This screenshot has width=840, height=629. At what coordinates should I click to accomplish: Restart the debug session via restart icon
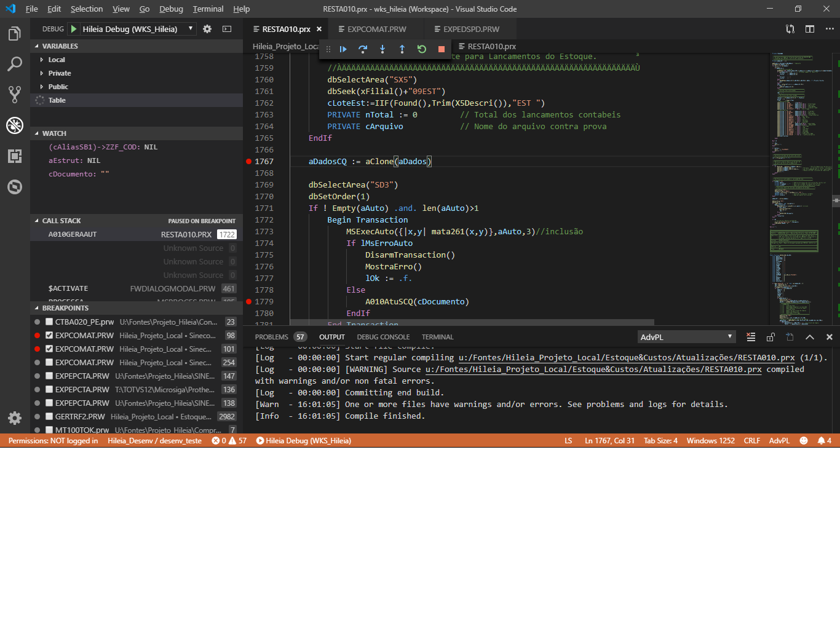pyautogui.click(x=422, y=49)
